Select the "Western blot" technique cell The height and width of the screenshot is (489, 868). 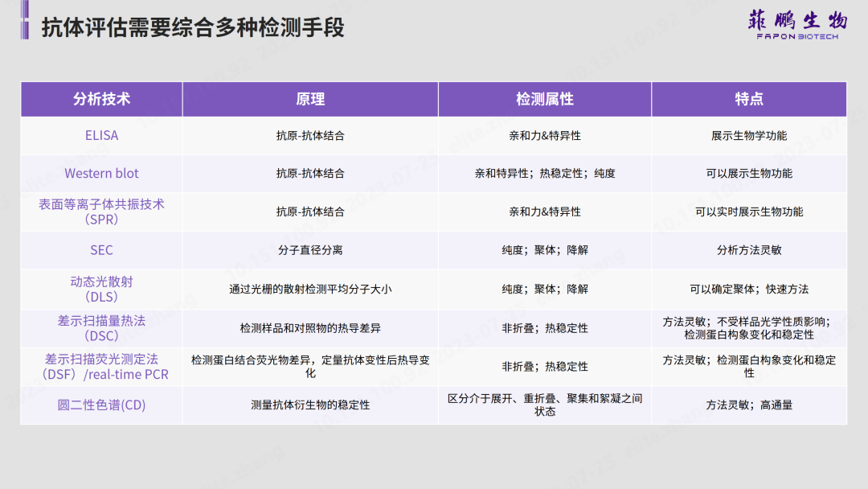tap(101, 174)
